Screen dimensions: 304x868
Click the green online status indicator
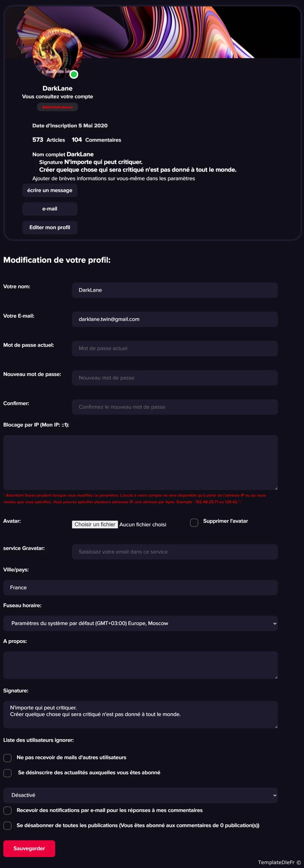pyautogui.click(x=74, y=74)
